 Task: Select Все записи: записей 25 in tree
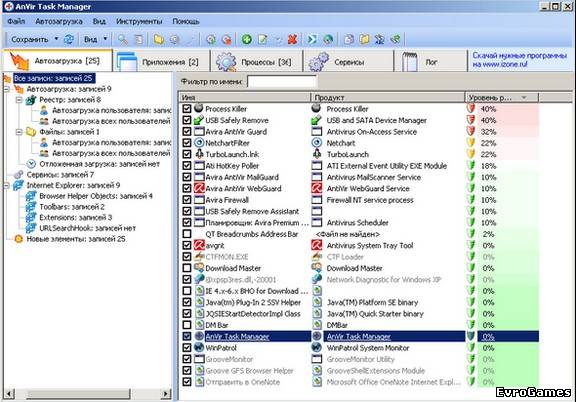53,78
